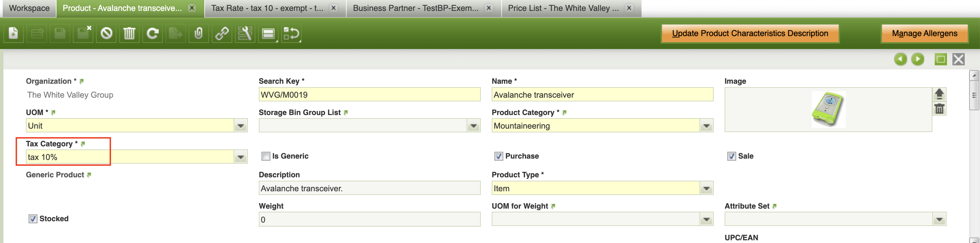980x243 pixels.
Task: Go to the next record arrow
Action: [x=918, y=59]
